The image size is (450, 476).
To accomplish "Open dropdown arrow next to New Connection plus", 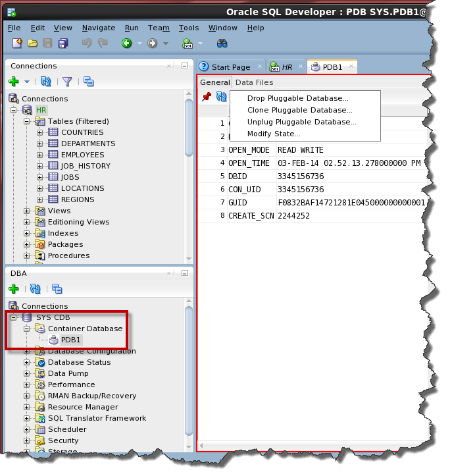I will (x=27, y=82).
